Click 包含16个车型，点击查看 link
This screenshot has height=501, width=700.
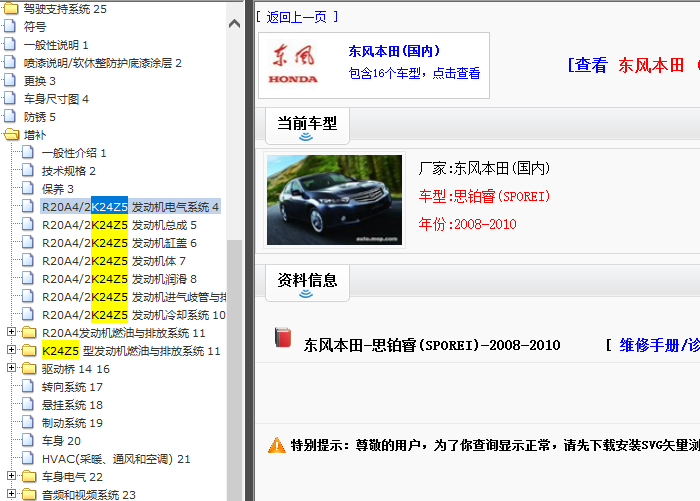pos(414,73)
